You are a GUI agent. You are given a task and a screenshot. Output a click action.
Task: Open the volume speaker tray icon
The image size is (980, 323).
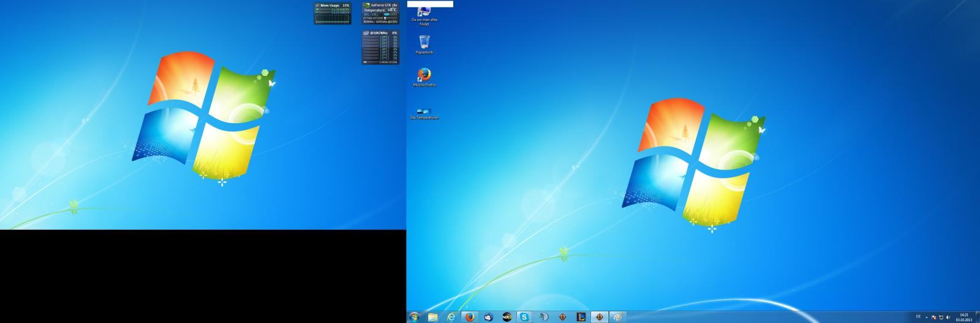coord(948,317)
